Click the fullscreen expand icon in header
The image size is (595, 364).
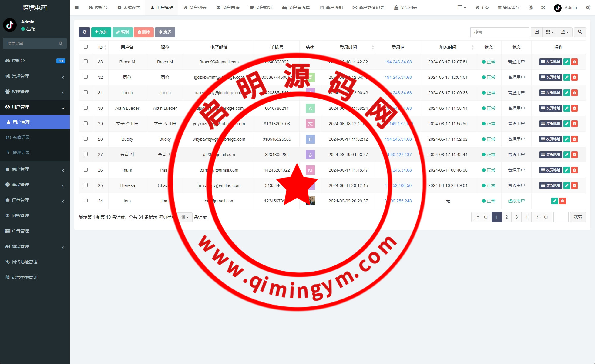tap(543, 8)
